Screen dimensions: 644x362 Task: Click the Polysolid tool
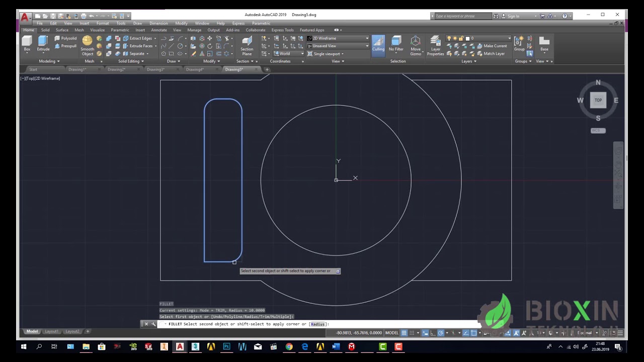pos(65,38)
